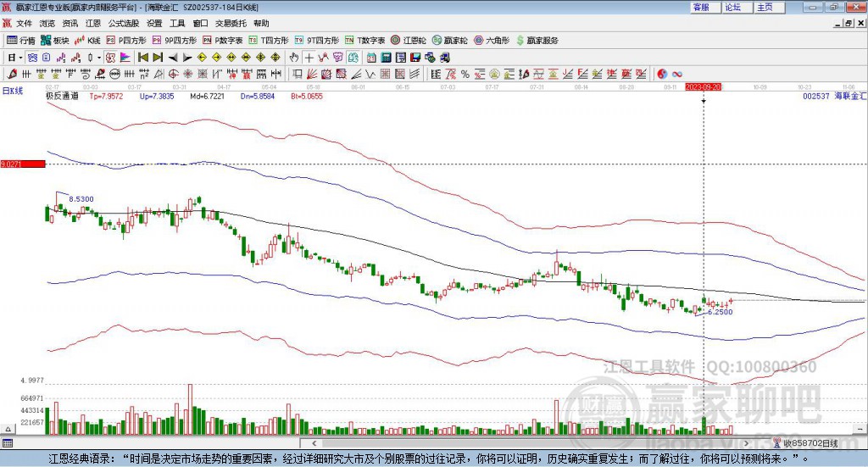Open the calculator icon in toolbar
Image resolution: width=868 pixels, height=467 pixels.
click(386, 58)
